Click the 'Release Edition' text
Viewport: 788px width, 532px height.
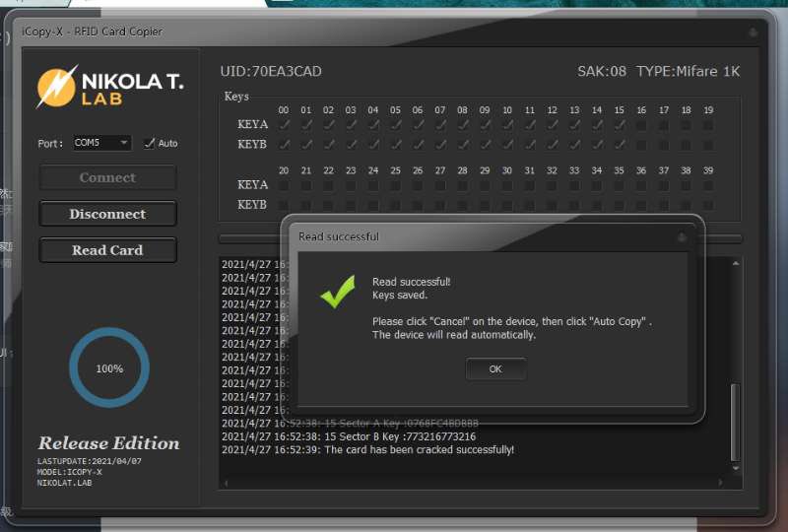109,443
